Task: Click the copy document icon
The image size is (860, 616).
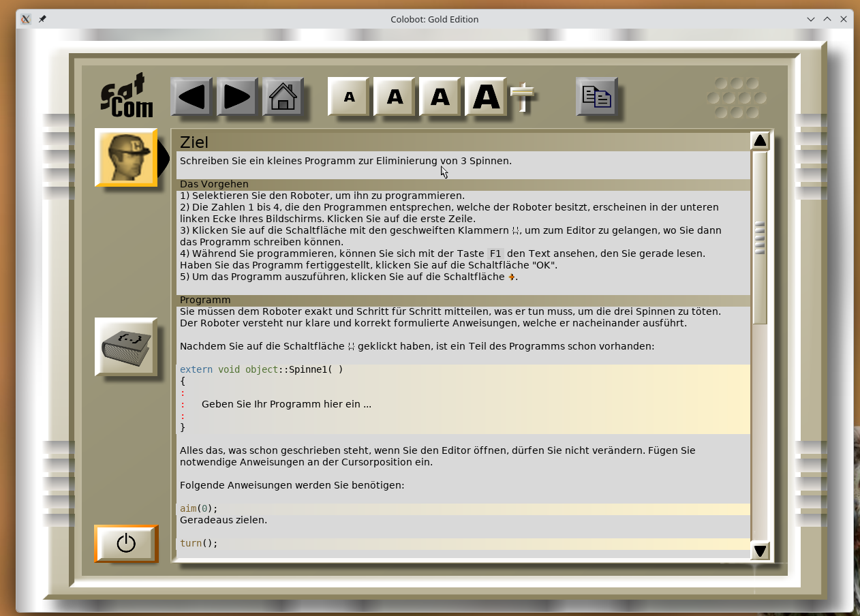Action: tap(596, 97)
